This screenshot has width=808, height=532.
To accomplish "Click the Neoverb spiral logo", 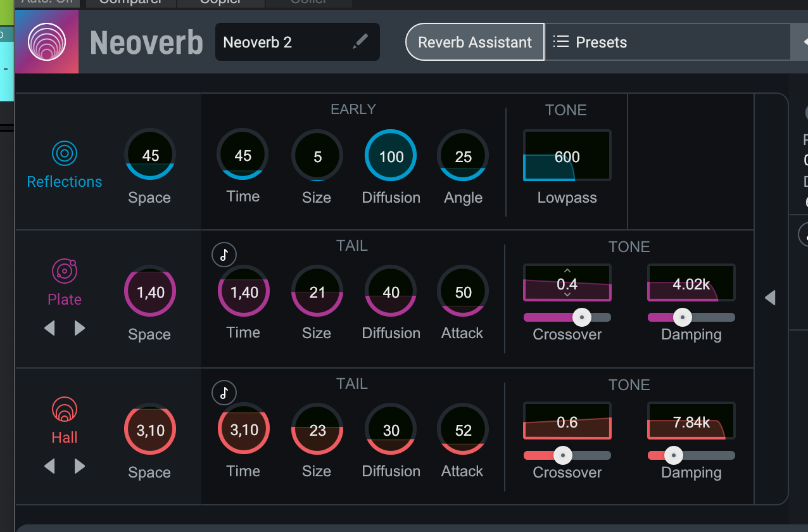I will 46,42.
